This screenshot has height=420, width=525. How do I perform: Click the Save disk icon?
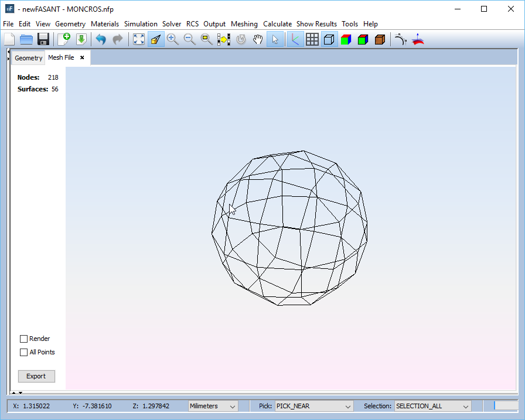click(43, 39)
